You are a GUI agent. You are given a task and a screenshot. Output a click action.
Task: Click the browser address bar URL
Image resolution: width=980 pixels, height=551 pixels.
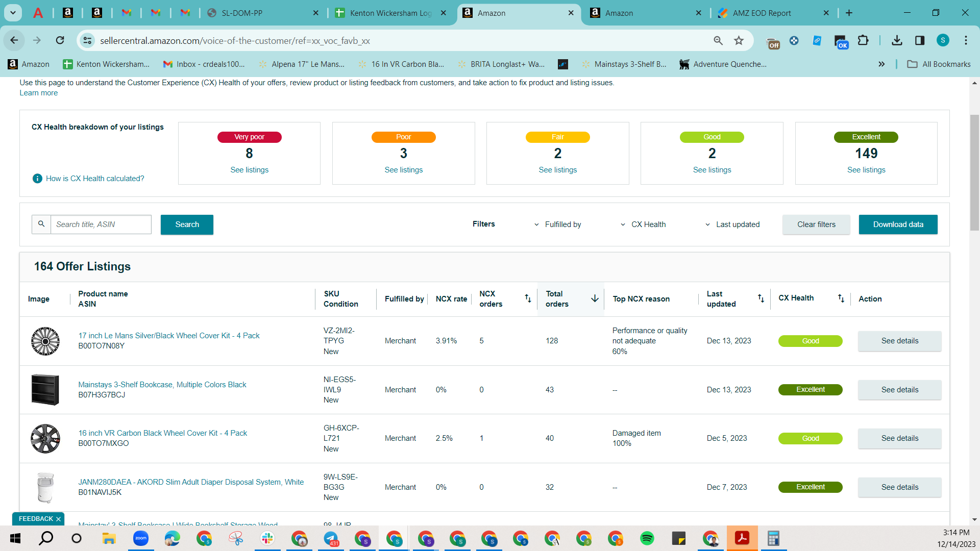pos(235,41)
